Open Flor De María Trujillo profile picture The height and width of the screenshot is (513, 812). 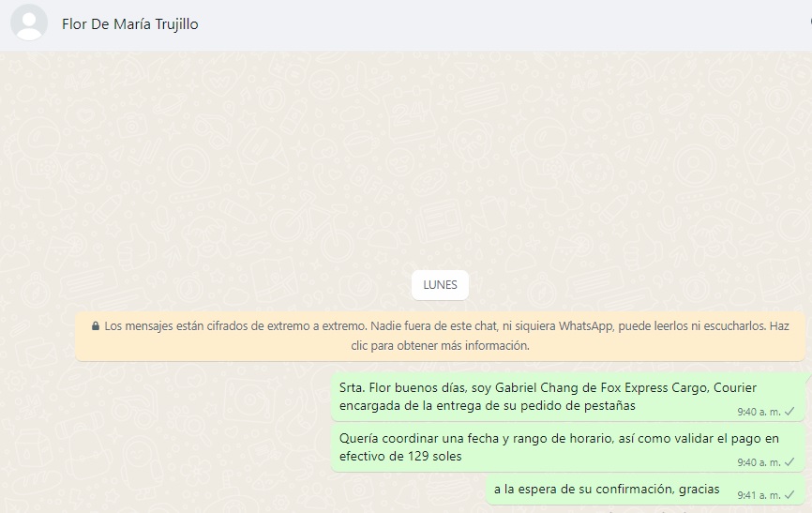point(29,23)
